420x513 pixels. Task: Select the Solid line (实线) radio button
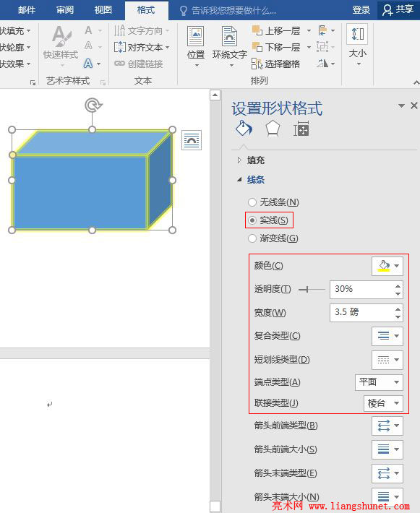pos(252,220)
